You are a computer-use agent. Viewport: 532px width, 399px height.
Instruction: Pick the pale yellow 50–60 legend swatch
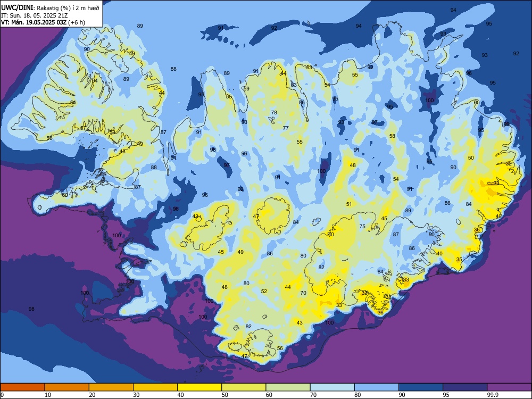click(x=244, y=387)
